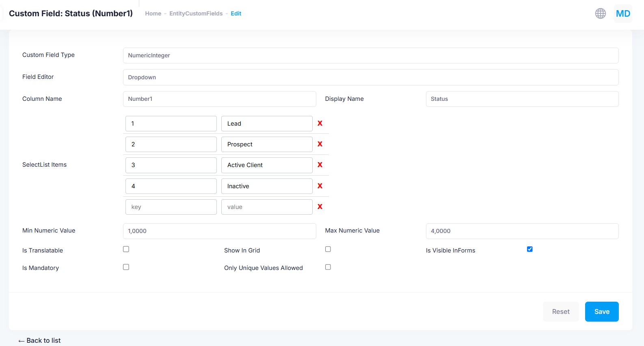This screenshot has width=644, height=346.
Task: Click the Reset button
Action: tap(561, 311)
